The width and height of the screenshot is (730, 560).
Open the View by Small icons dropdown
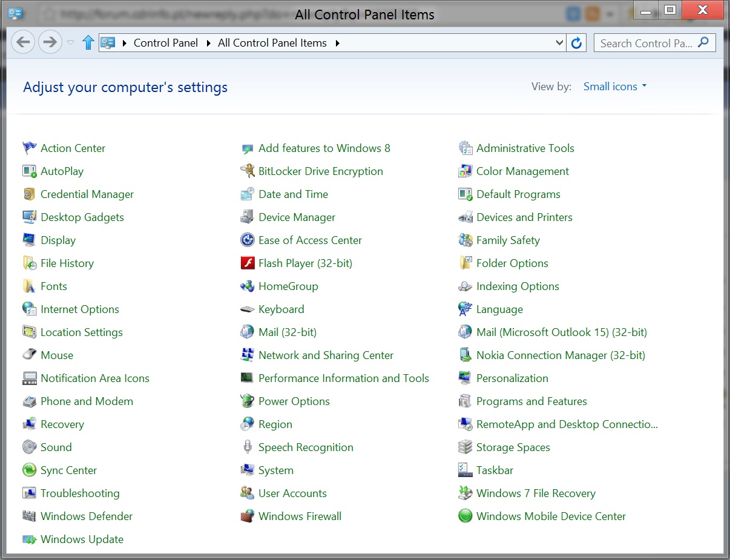coord(615,87)
